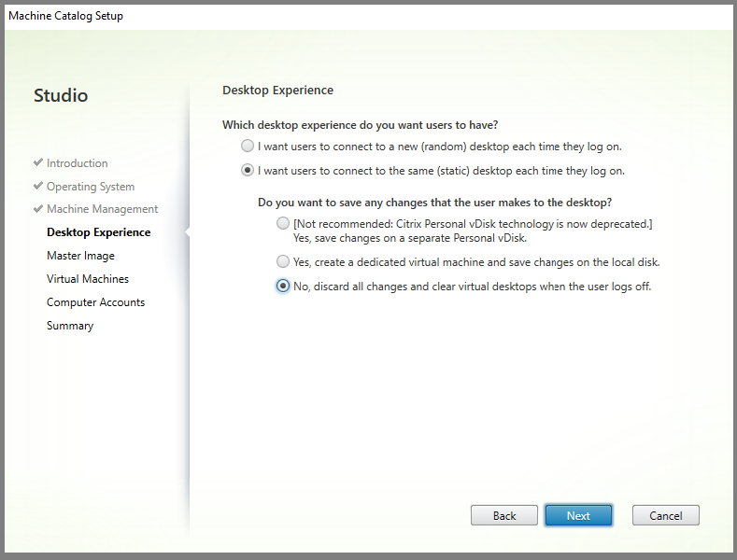The height and width of the screenshot is (560, 737).
Task: Open the Operating System step
Action: click(91, 187)
